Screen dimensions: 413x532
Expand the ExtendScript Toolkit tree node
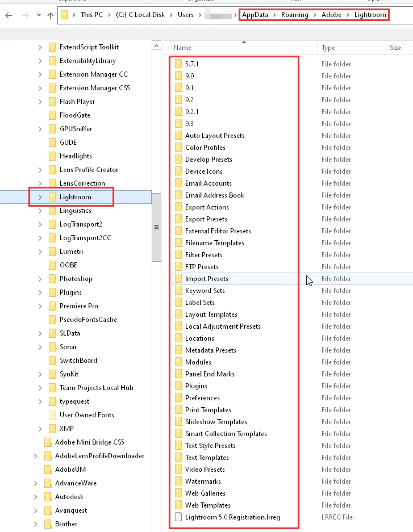40,47
